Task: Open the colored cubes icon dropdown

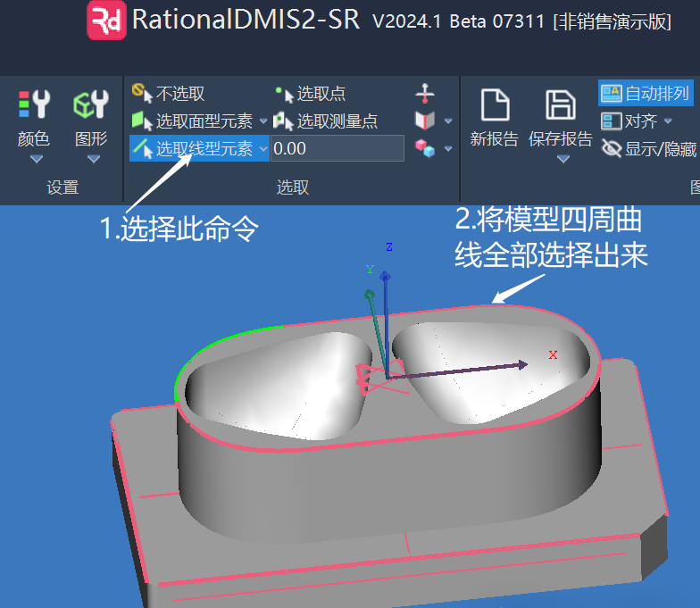Action: tap(448, 148)
